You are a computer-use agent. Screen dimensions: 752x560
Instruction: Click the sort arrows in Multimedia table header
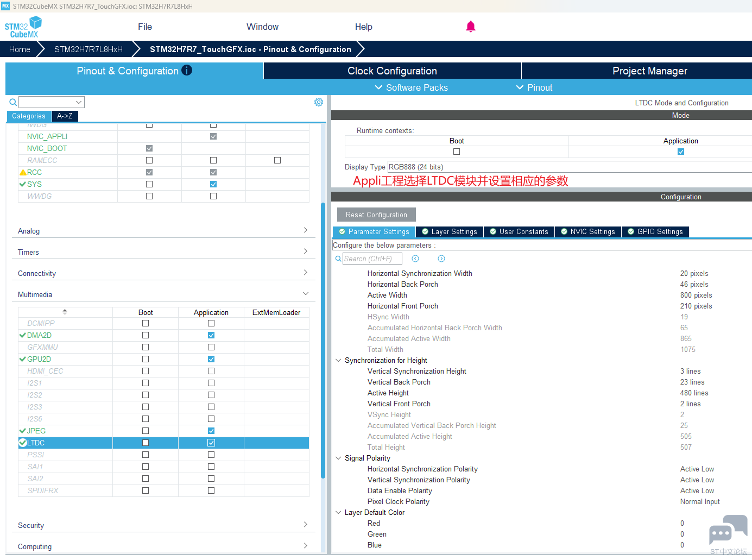(x=65, y=312)
